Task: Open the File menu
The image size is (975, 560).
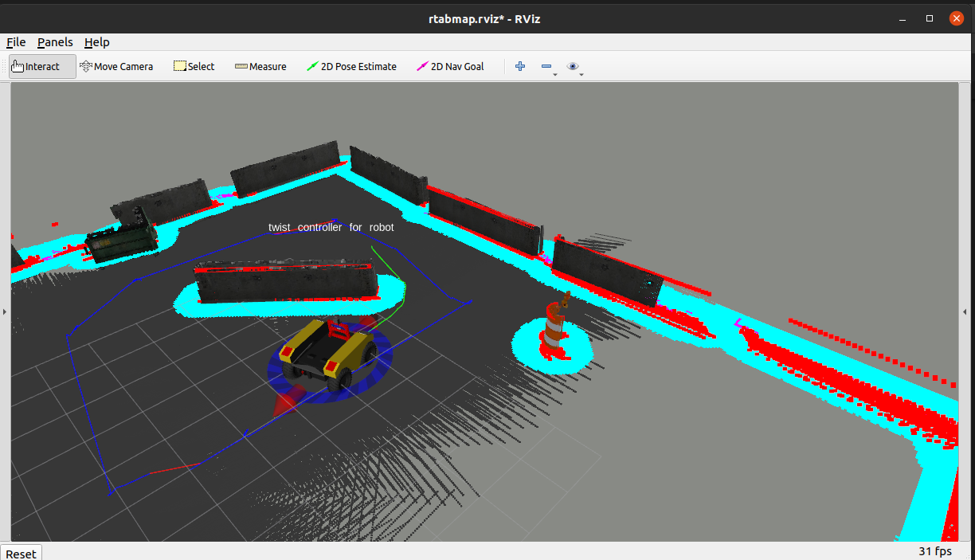Action: [x=16, y=42]
